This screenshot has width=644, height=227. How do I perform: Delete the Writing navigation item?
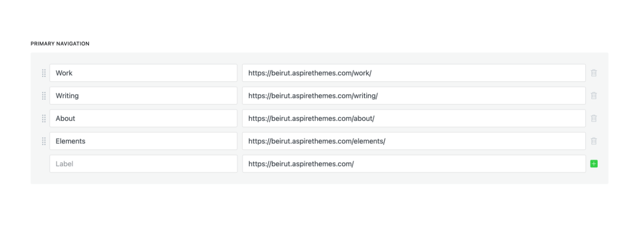(594, 96)
